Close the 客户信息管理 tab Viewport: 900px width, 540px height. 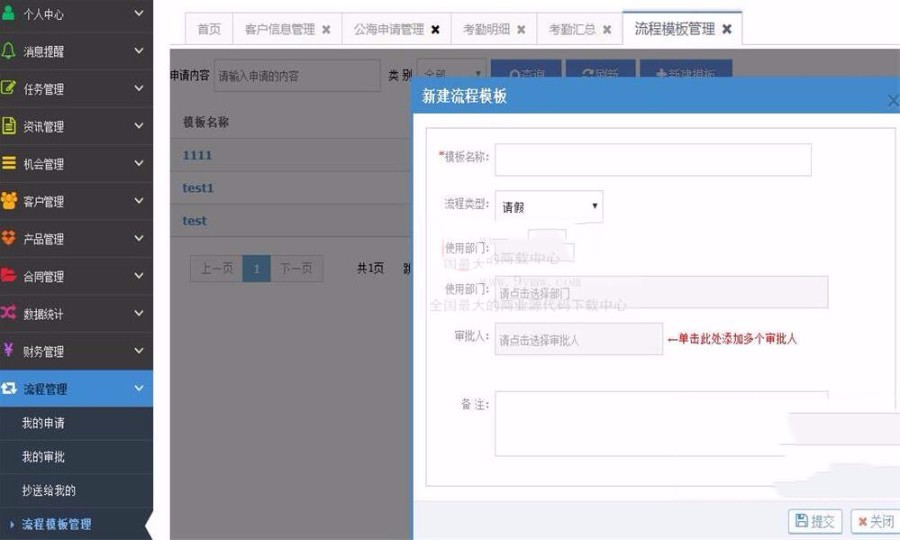pyautogui.click(x=326, y=30)
